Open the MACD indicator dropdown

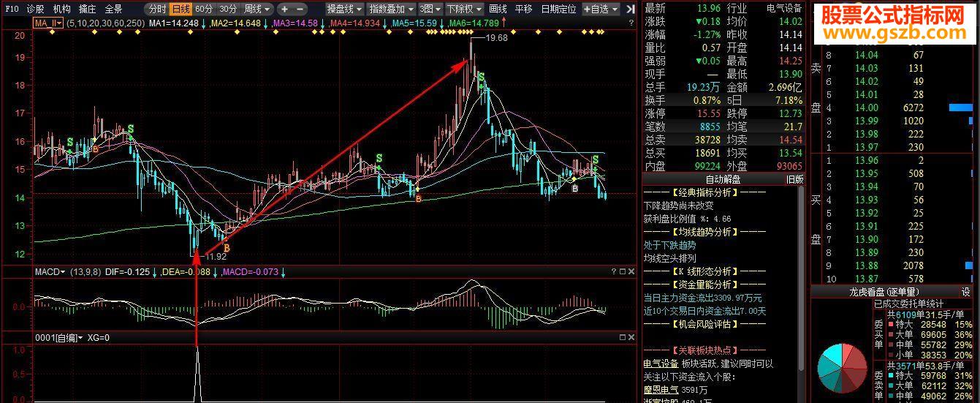tap(50, 271)
